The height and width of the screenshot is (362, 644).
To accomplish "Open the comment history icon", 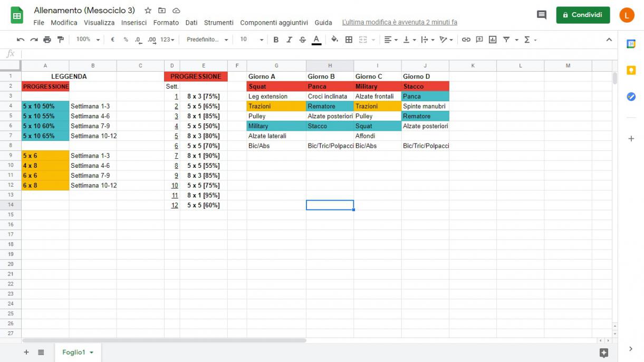I will [x=541, y=15].
